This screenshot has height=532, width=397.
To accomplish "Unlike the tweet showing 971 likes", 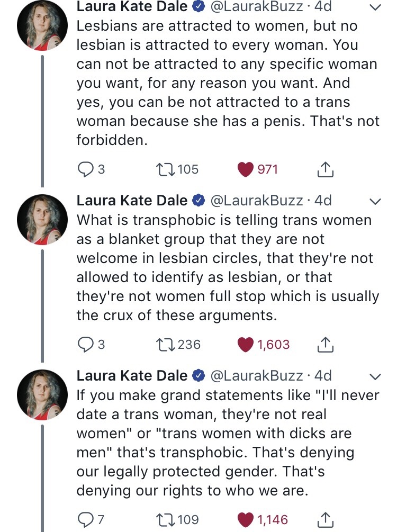I will (245, 169).
